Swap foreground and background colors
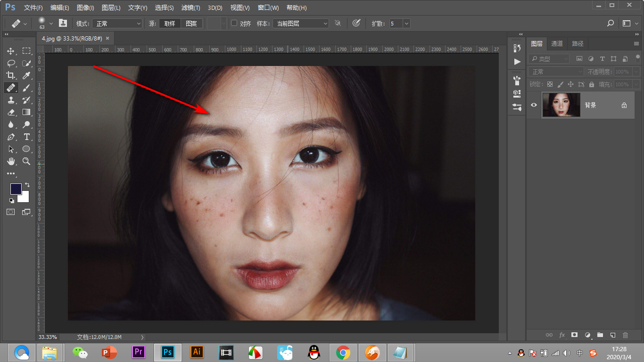This screenshot has height=362, width=644. coord(27,185)
